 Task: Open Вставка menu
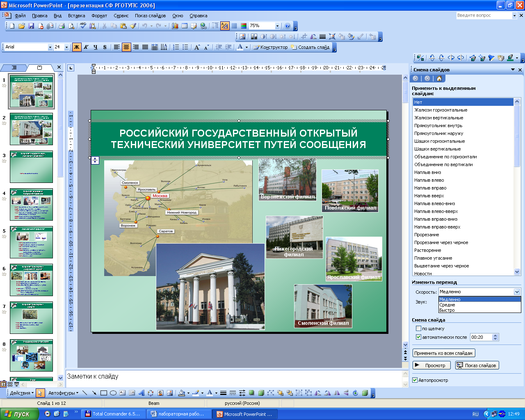[x=77, y=16]
